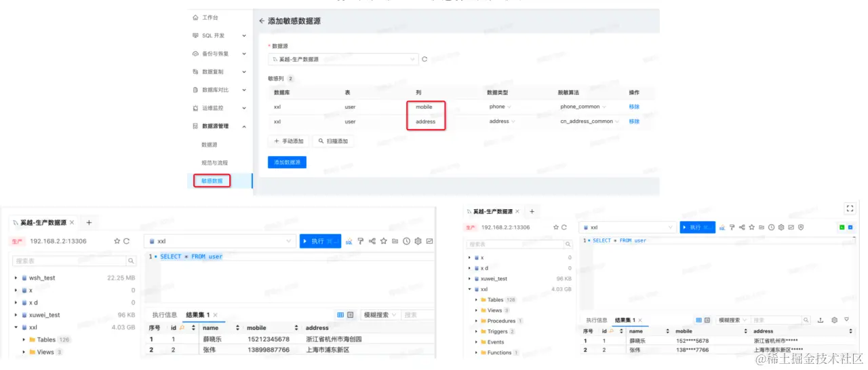Click blue indicator icon in right window
This screenshot has width=868, height=370.
(x=850, y=227)
